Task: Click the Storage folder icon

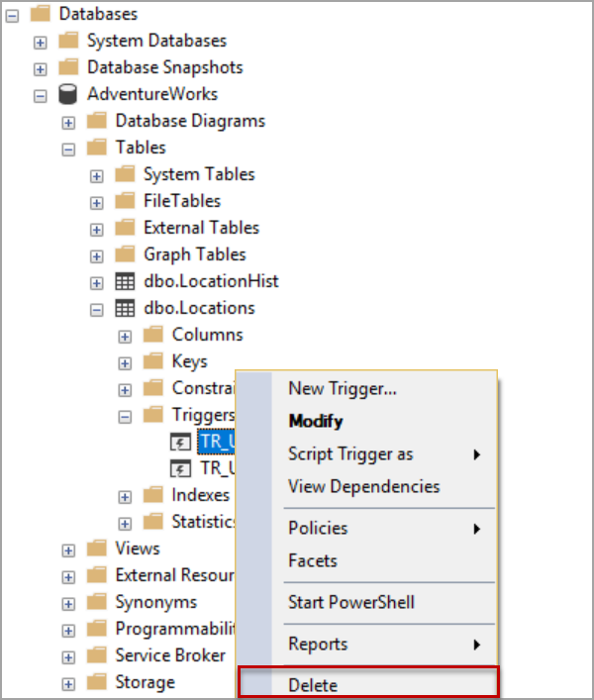Action: 96,682
